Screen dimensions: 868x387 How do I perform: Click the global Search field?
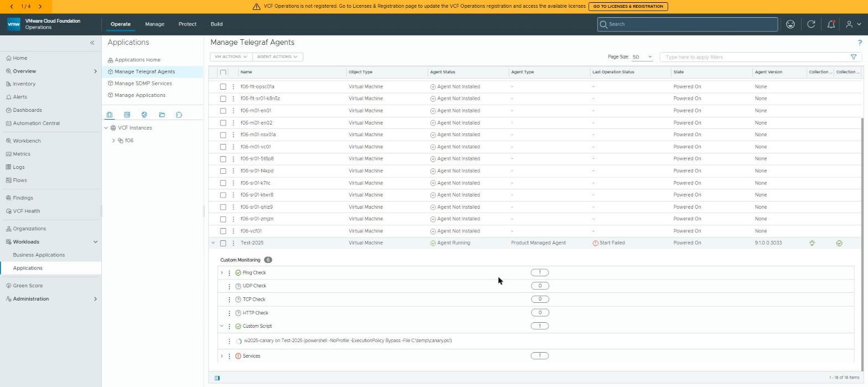pos(688,24)
